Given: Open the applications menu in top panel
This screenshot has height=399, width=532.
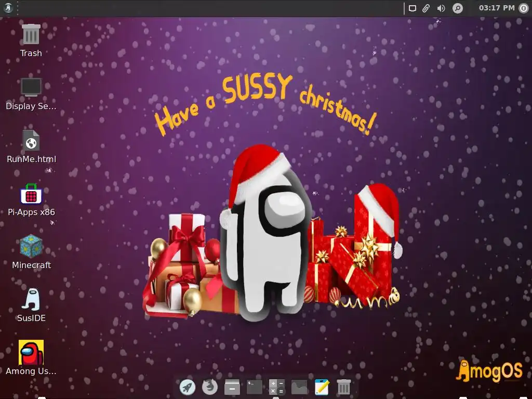Looking at the screenshot, I should pos(8,8).
